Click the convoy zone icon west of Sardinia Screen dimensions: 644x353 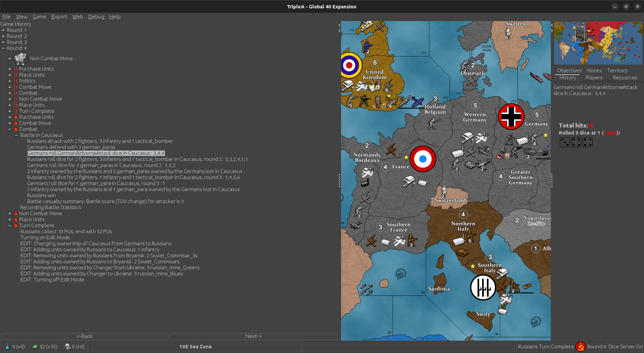[x=400, y=274]
